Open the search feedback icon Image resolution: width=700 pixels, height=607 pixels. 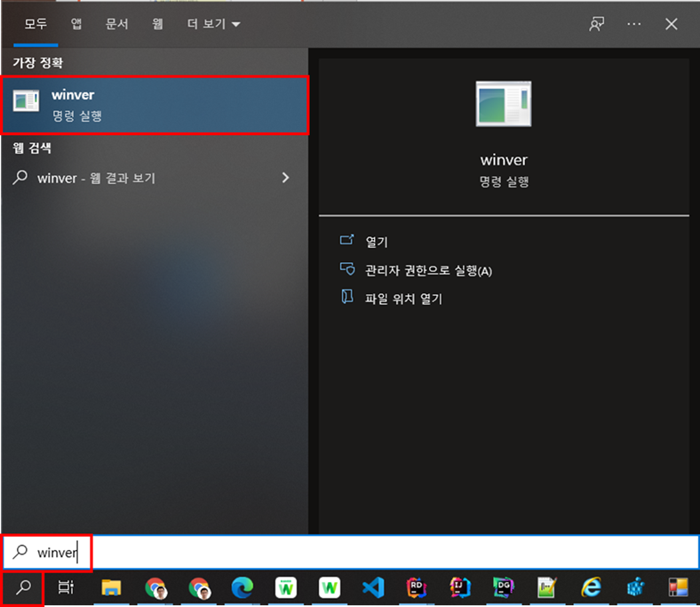(x=596, y=24)
